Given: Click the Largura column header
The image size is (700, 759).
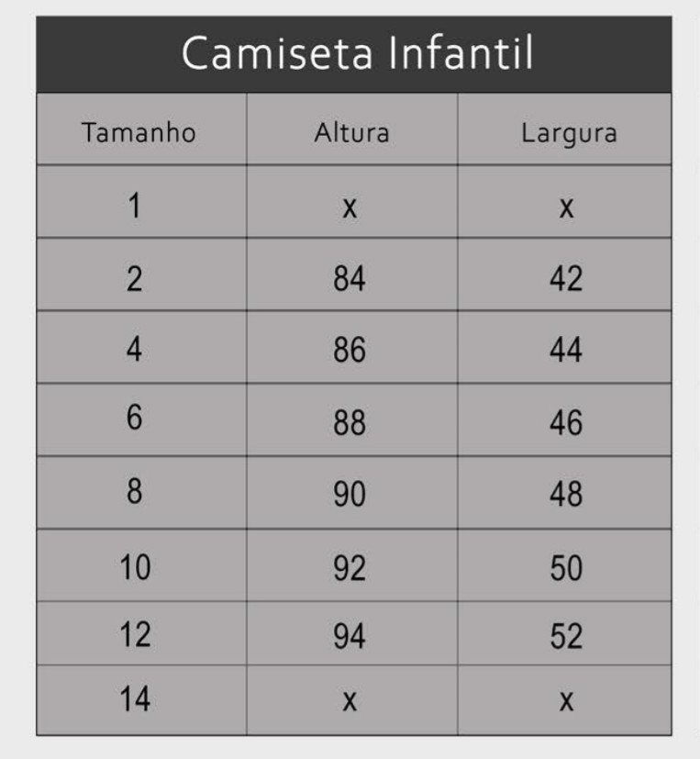Looking at the screenshot, I should pyautogui.click(x=569, y=132).
